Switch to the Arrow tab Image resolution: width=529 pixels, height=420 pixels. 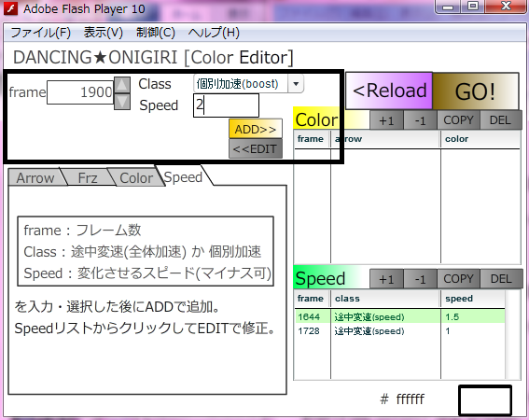click(x=35, y=177)
